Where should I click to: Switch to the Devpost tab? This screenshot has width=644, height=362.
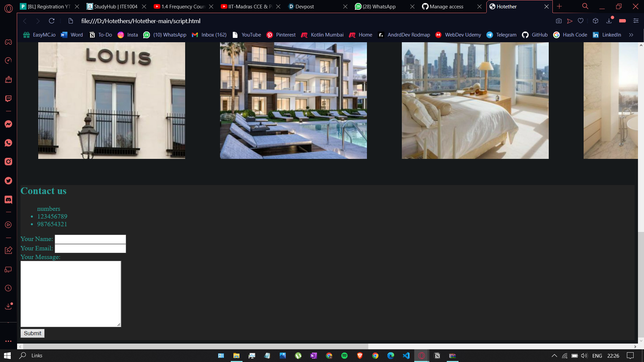pos(305,6)
